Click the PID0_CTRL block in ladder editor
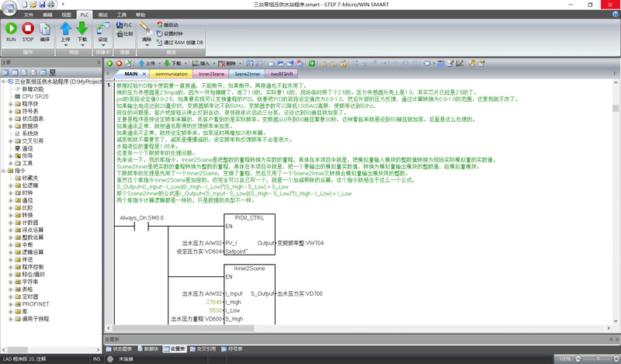 [249, 234]
